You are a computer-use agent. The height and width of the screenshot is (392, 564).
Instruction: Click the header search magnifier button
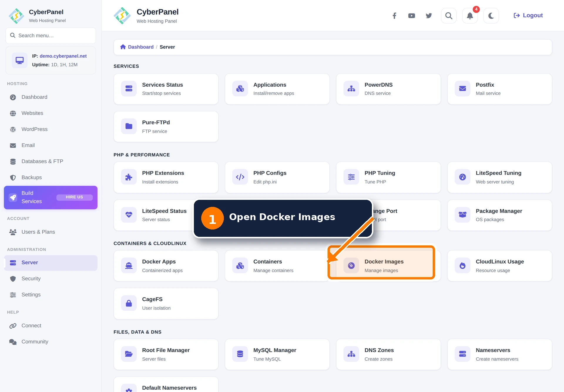tap(449, 16)
